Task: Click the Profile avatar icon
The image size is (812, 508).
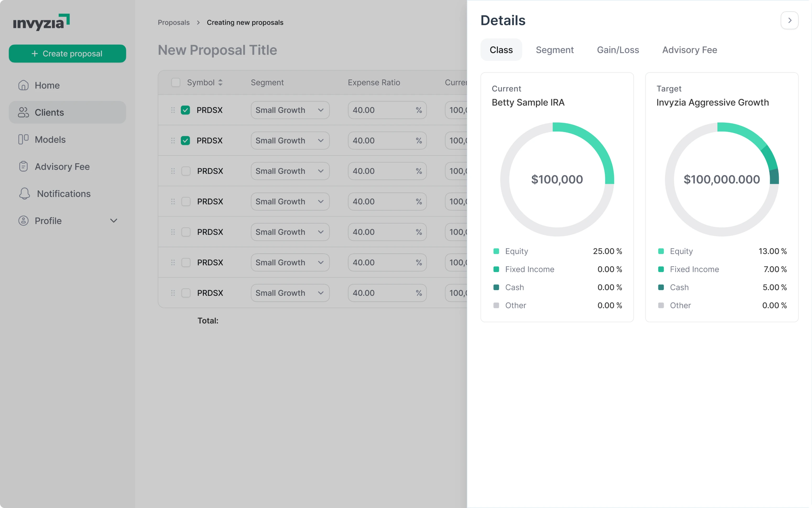Action: (x=23, y=221)
